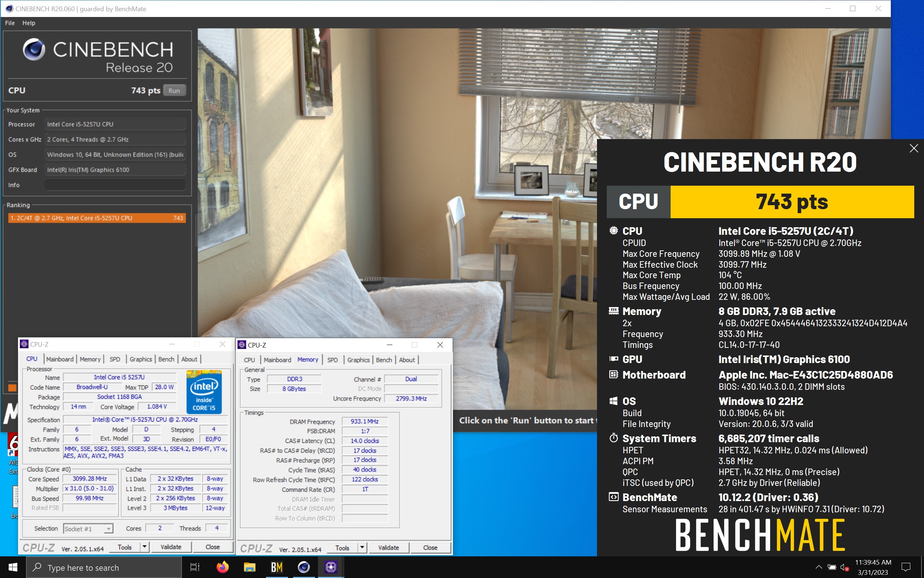924x578 pixels.
Task: Open Task View on the taskbar
Action: pyautogui.click(x=195, y=567)
